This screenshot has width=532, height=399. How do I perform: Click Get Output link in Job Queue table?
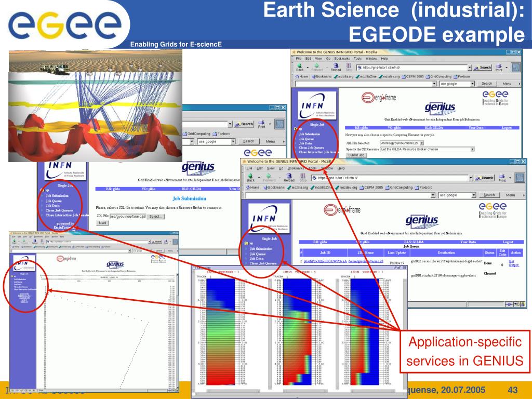pos(513,263)
